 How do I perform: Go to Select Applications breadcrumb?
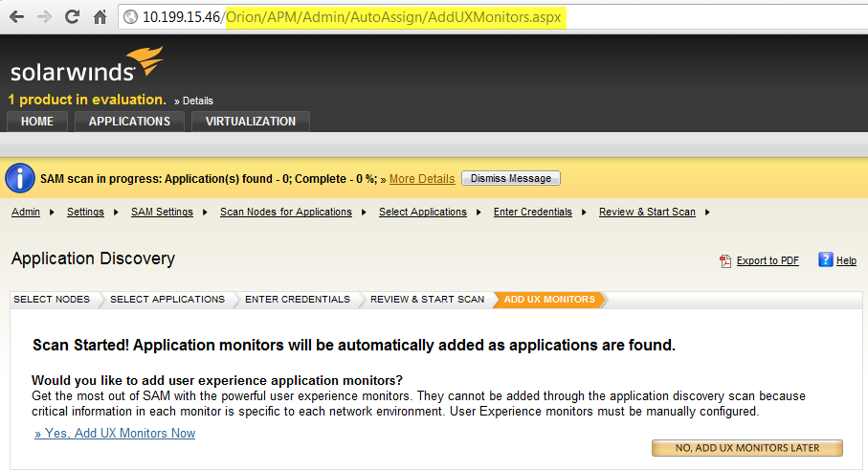[x=422, y=212]
